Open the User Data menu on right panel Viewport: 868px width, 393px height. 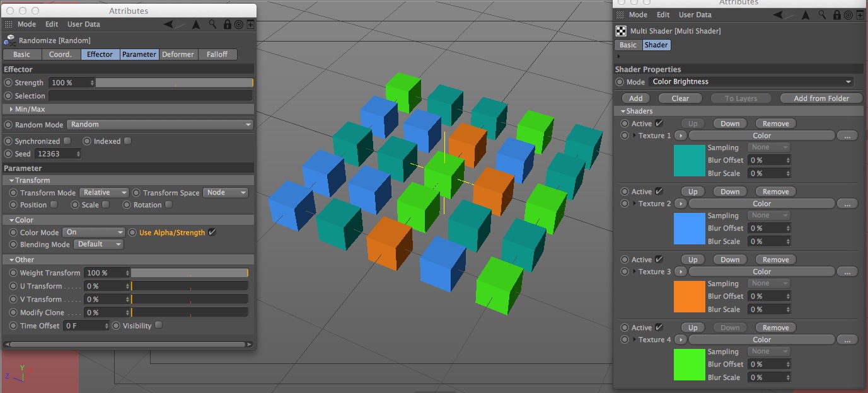[x=695, y=15]
